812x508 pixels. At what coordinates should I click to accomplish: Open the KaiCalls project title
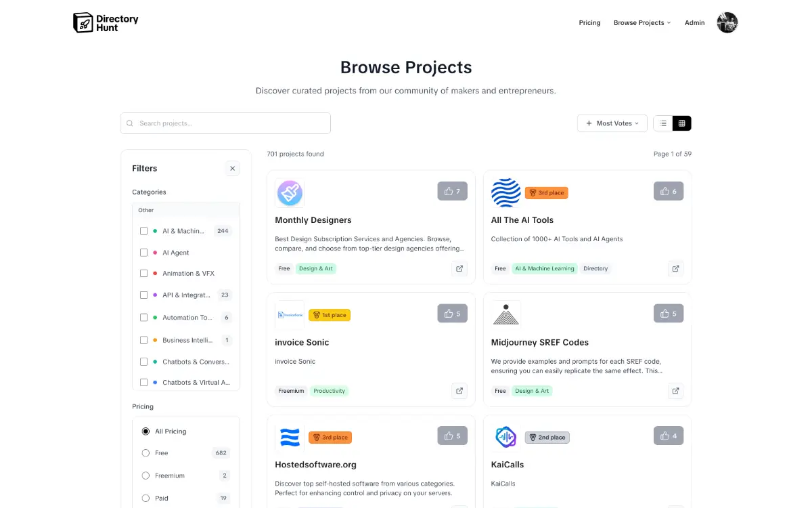tap(507, 465)
